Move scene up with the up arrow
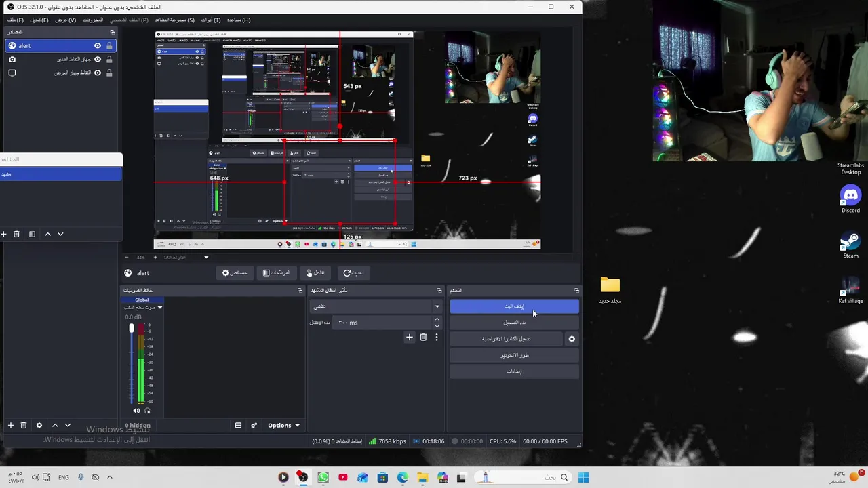The image size is (868, 488). [47, 234]
